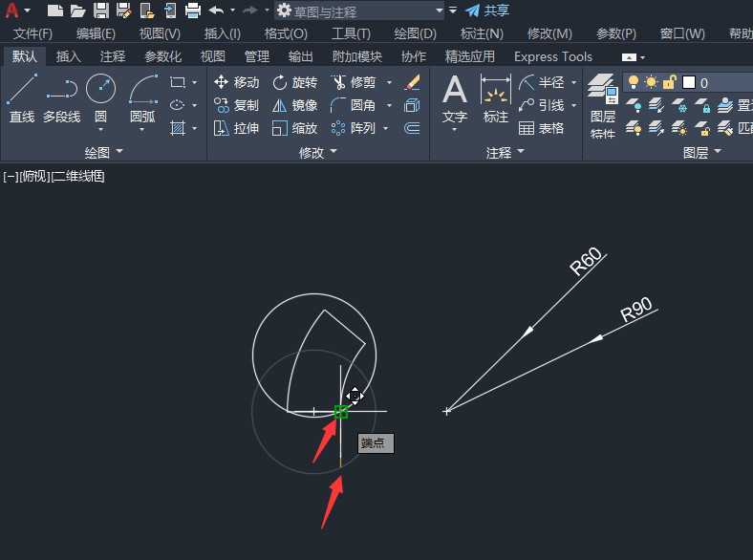753x560 pixels.
Task: Toggle layer on/off lightbulb
Action: (634, 82)
